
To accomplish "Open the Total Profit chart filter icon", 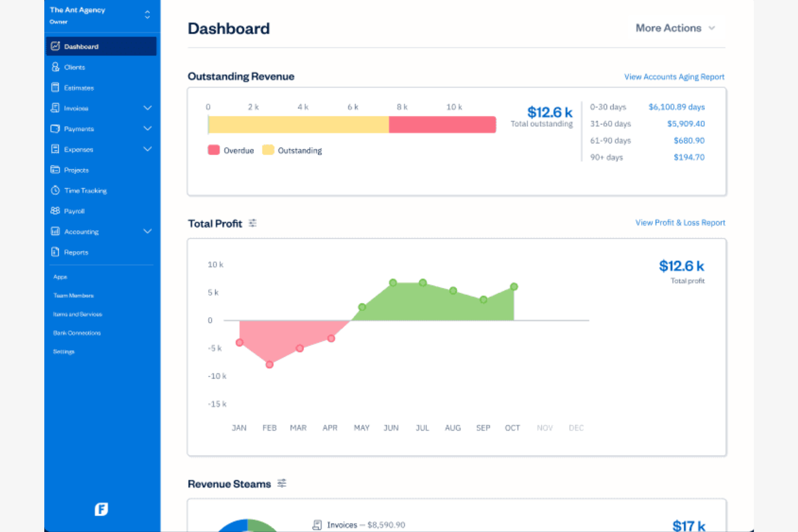I will (x=253, y=223).
